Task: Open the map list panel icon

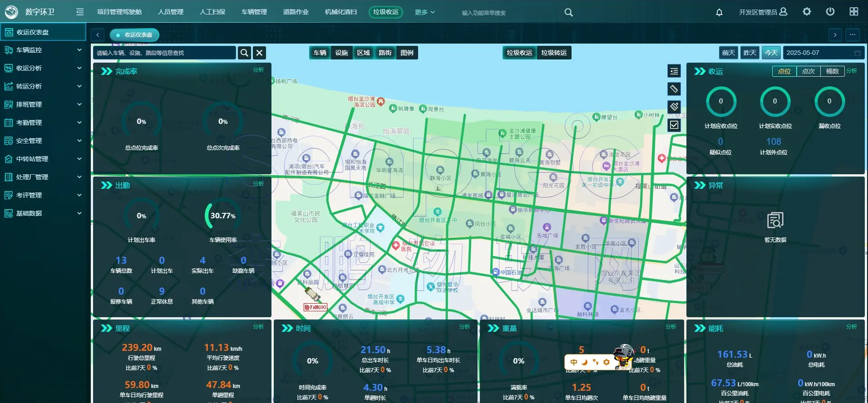Action: 674,71
